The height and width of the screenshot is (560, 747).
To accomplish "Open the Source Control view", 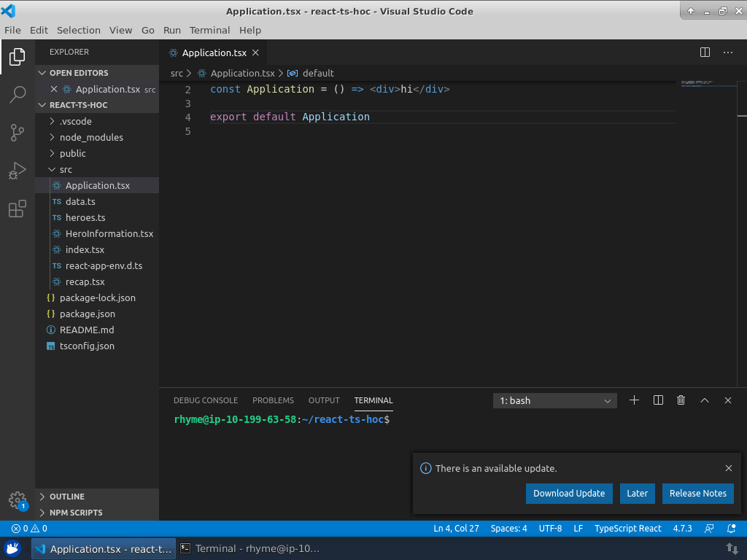I will (18, 133).
